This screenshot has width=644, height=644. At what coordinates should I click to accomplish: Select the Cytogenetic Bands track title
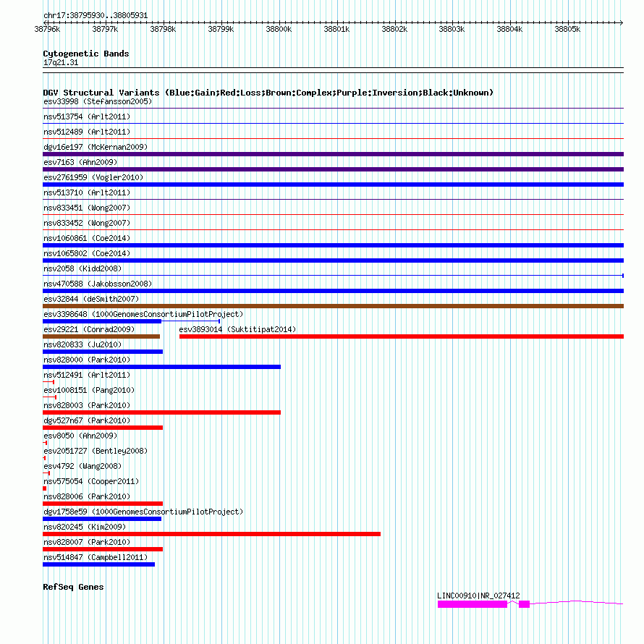click(86, 54)
